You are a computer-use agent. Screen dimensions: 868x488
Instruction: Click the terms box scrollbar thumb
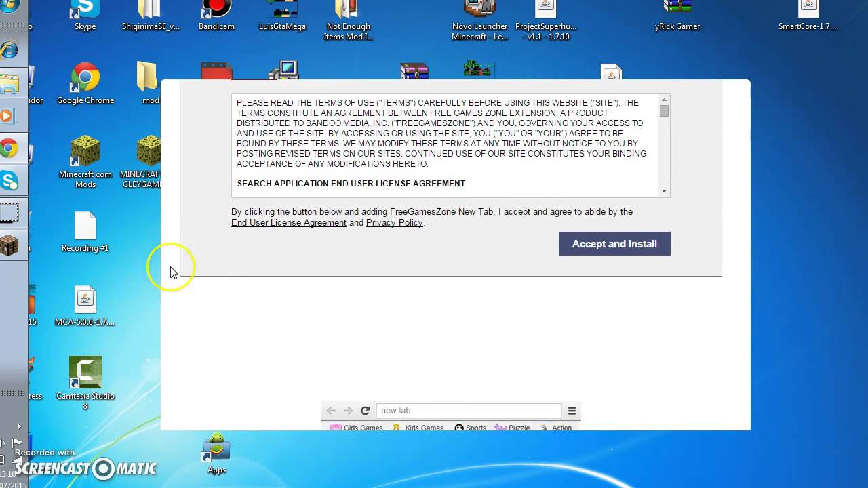[x=664, y=111]
